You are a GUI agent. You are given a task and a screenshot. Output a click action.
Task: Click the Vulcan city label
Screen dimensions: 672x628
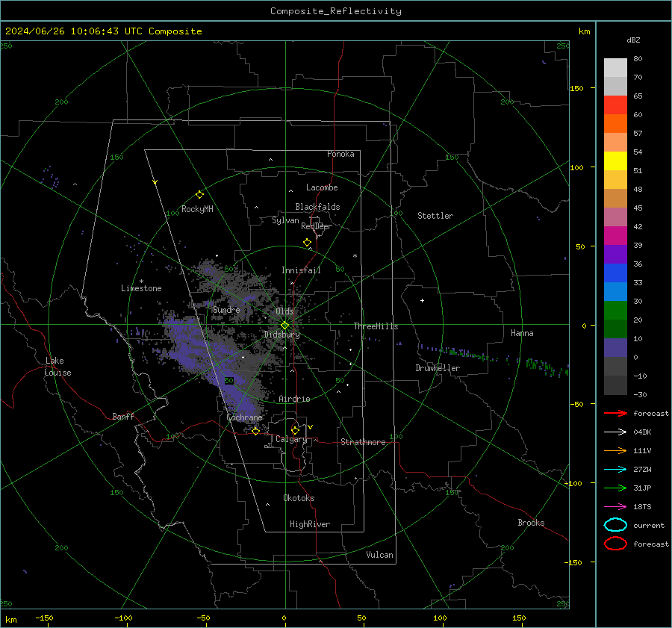380,555
